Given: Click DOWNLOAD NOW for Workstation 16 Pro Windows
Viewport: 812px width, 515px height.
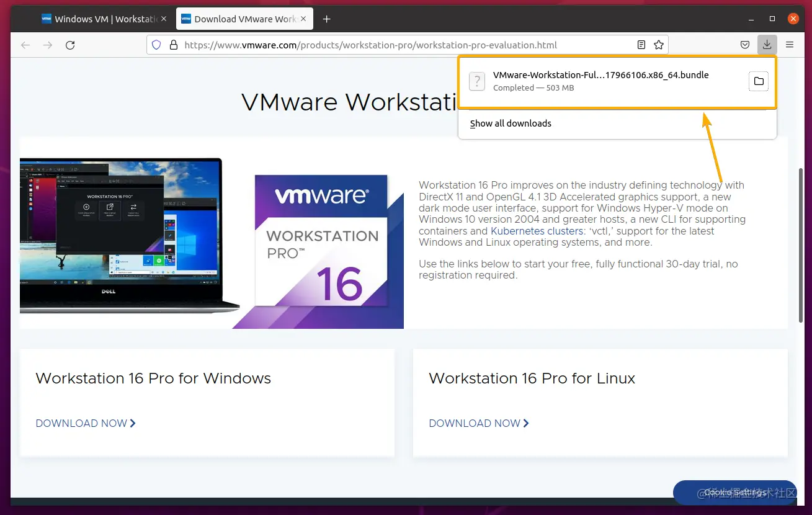Looking at the screenshot, I should pyautogui.click(x=82, y=423).
